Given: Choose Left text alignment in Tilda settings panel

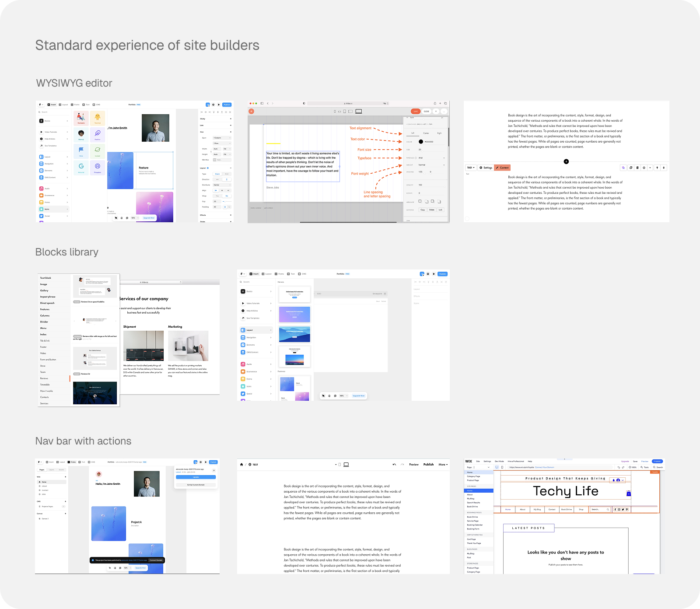Looking at the screenshot, I should click(x=413, y=133).
